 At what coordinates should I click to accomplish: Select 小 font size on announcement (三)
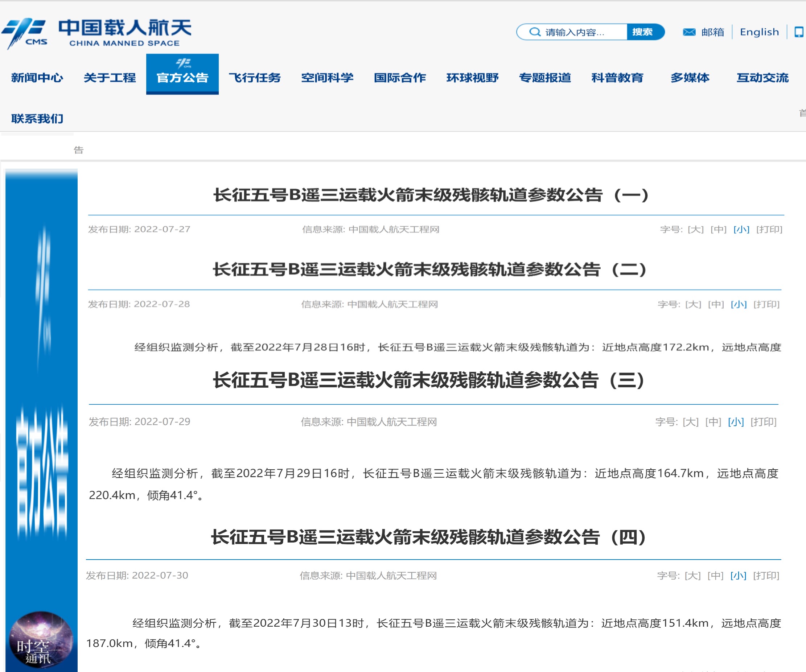(736, 421)
